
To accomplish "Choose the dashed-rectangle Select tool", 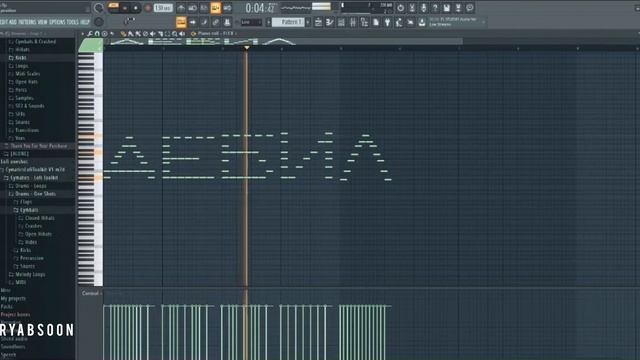I will pyautogui.click(x=167, y=34).
